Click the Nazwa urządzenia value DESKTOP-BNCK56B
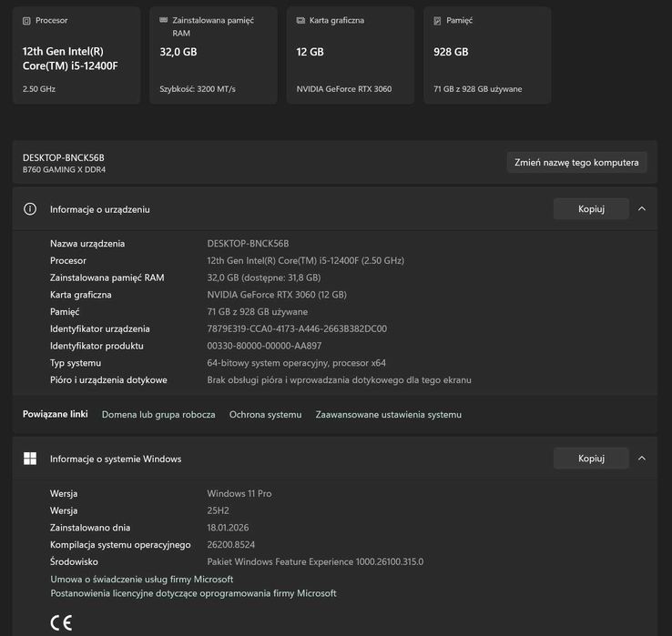Image resolution: width=672 pixels, height=636 pixels. pos(249,244)
